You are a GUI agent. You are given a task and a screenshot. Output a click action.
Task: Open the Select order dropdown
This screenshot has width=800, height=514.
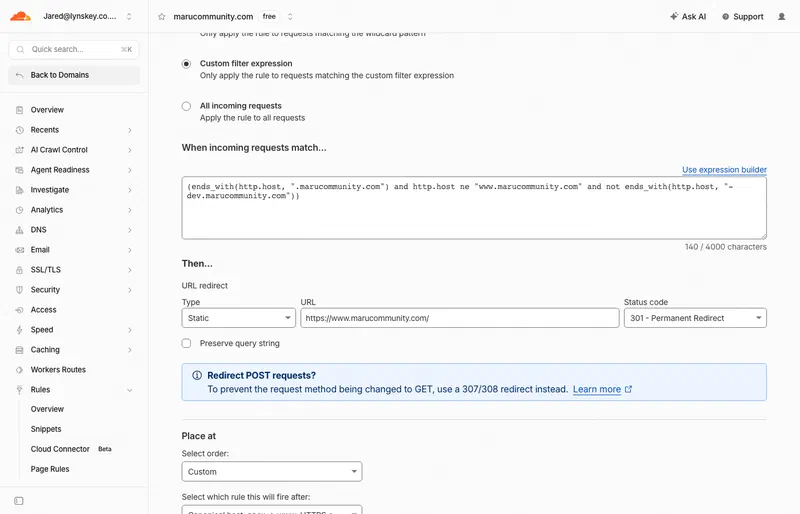[x=272, y=472]
